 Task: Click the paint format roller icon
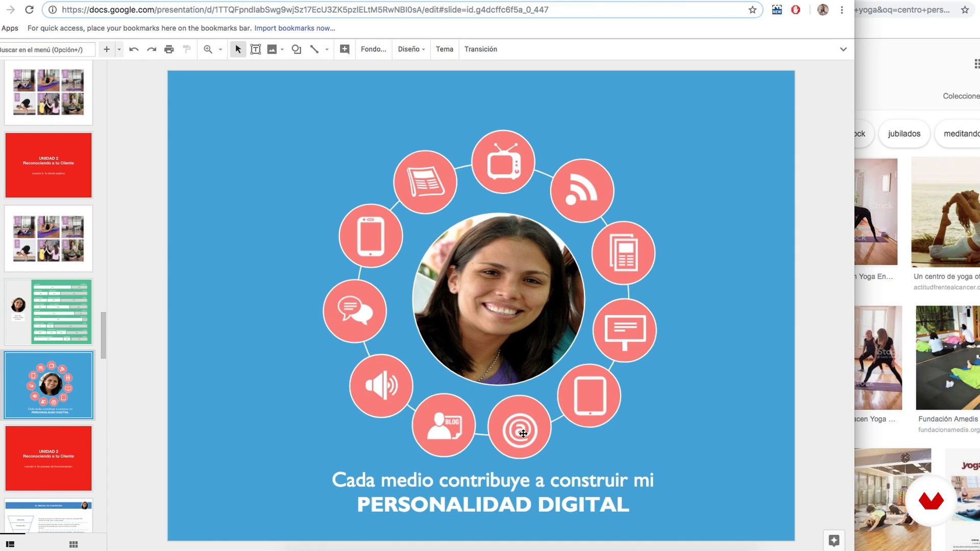point(187,49)
